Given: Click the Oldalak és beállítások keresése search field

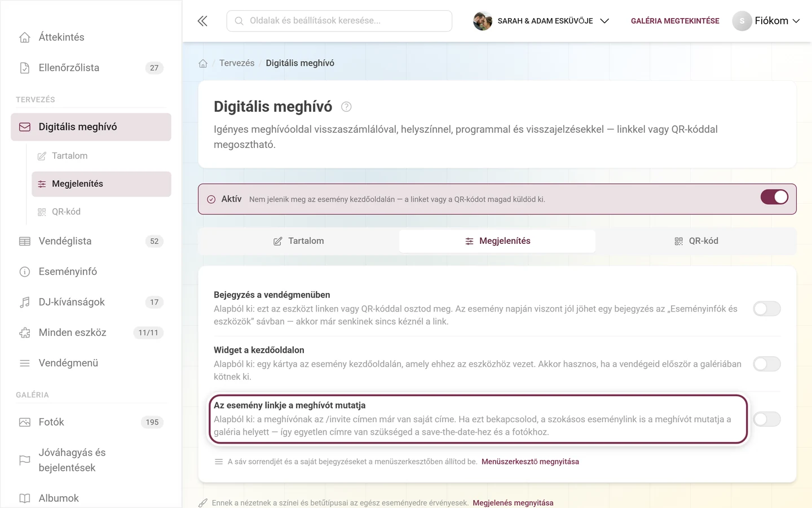Looking at the screenshot, I should 339,21.
